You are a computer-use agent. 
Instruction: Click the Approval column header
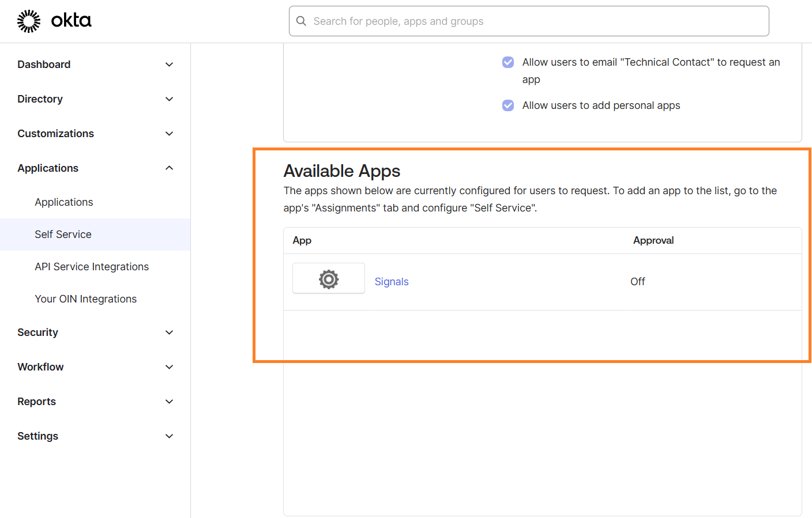653,240
